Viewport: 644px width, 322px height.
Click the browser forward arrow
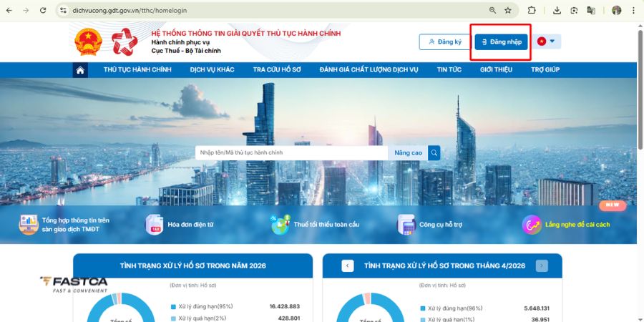click(26, 10)
